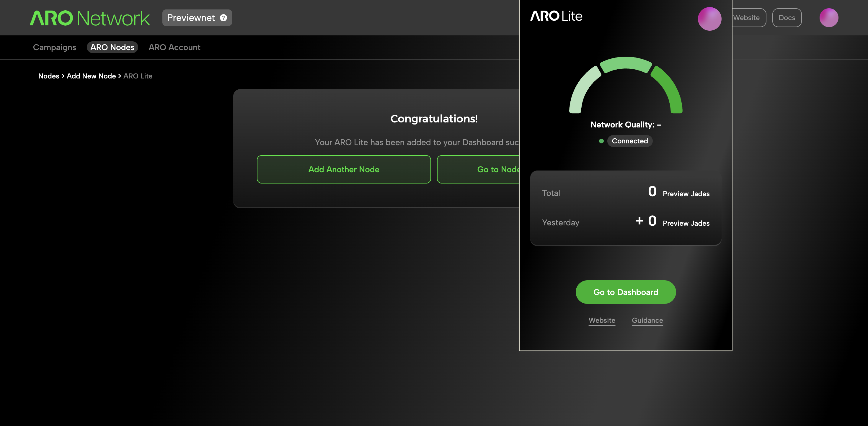Viewport: 868px width, 426px height.
Task: Click the page header profile avatar
Action: pyautogui.click(x=828, y=18)
